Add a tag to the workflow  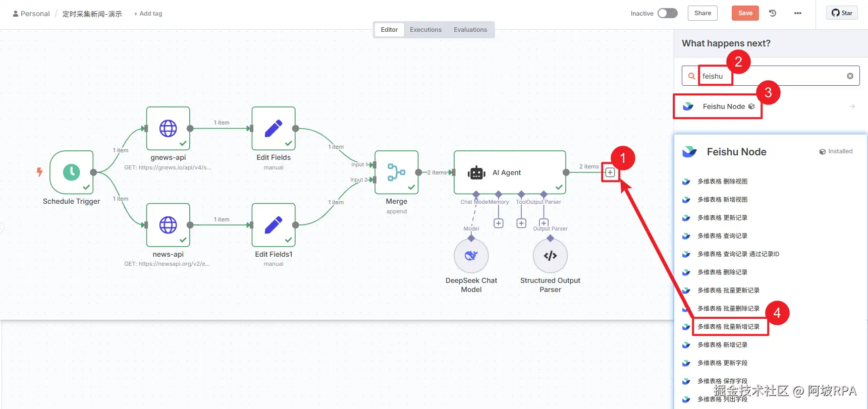pos(148,14)
